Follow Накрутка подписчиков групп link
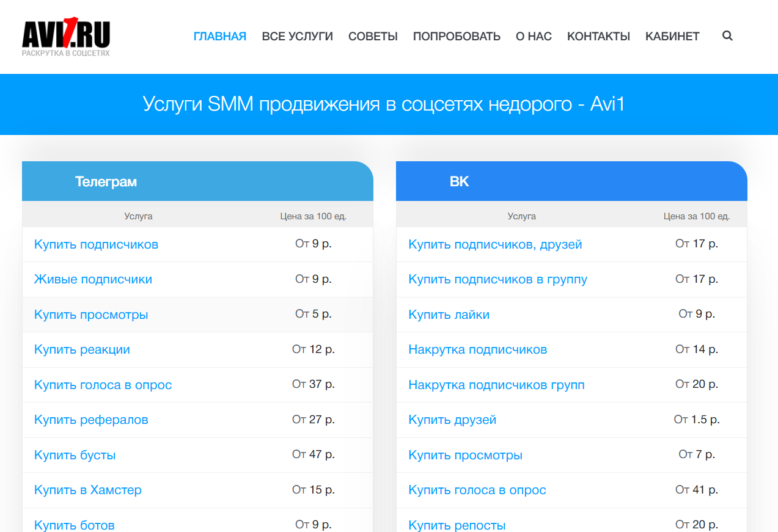 tap(496, 385)
